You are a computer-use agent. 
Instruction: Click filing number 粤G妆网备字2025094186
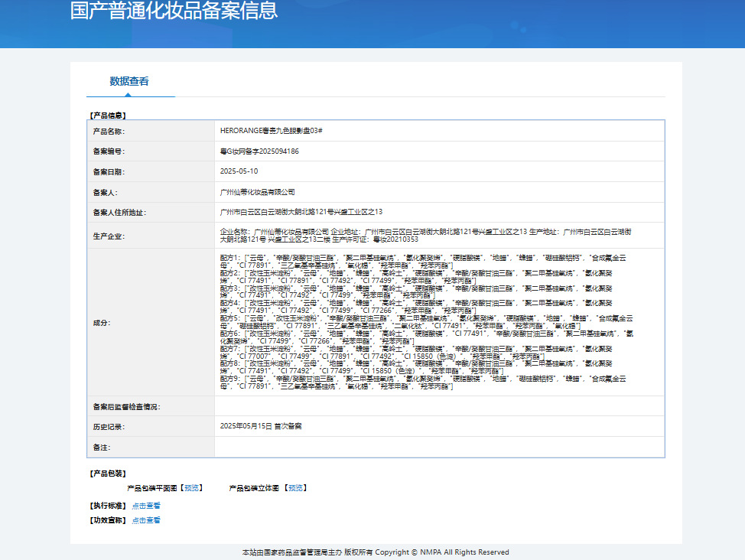[259, 151]
